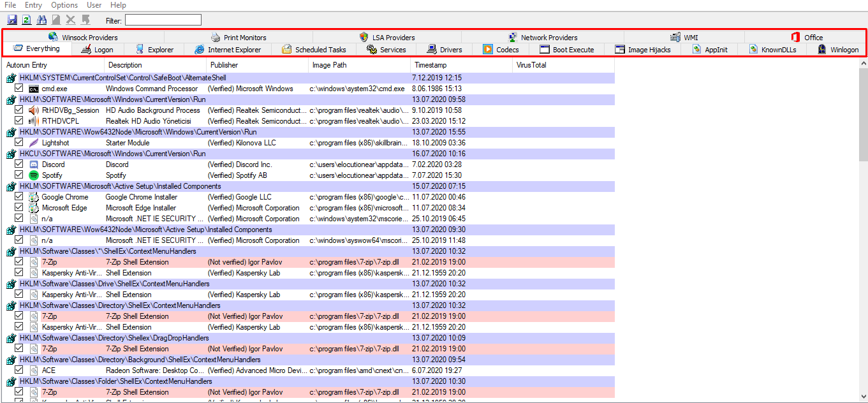Open the Services tab

tap(386, 50)
